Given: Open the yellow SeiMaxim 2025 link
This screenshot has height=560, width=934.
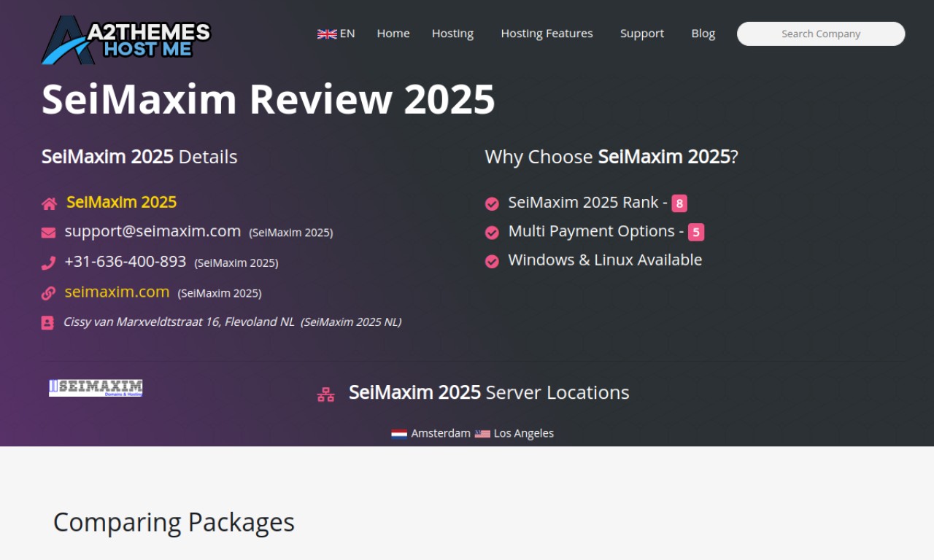Looking at the screenshot, I should coord(122,202).
